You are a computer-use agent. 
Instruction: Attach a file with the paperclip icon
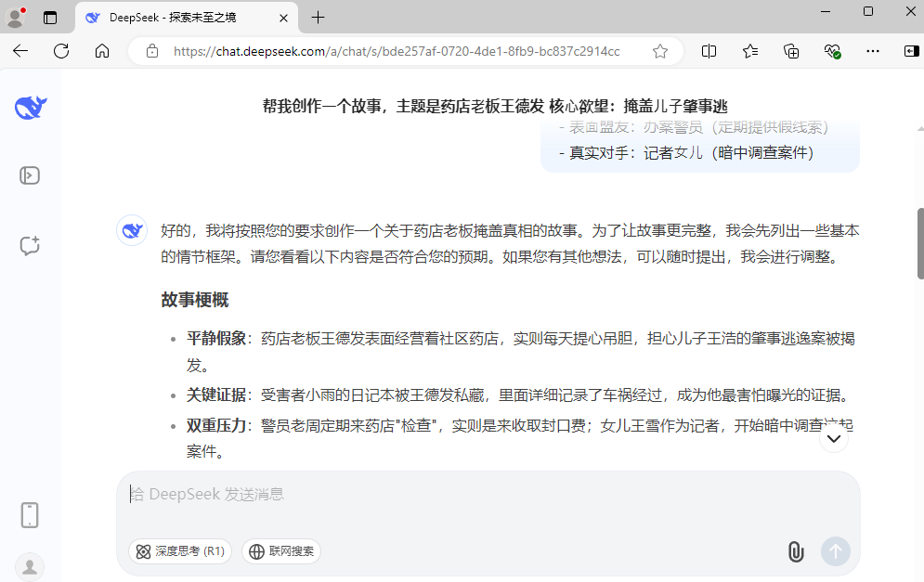796,551
